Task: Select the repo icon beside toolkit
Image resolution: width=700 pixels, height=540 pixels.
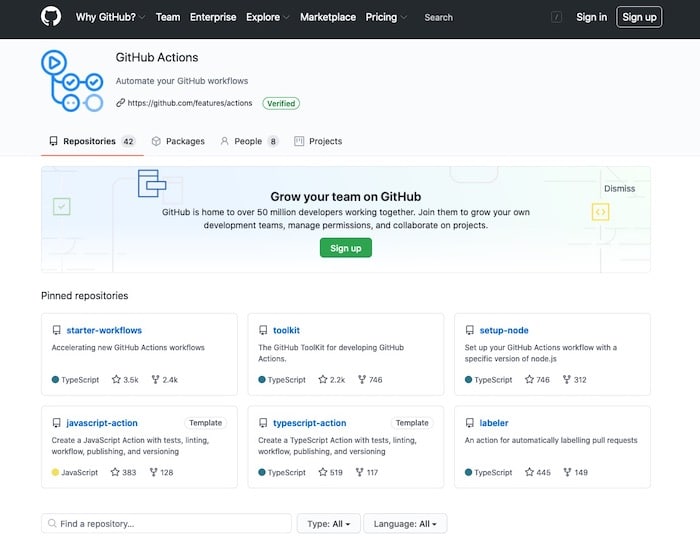Action: 263,330
